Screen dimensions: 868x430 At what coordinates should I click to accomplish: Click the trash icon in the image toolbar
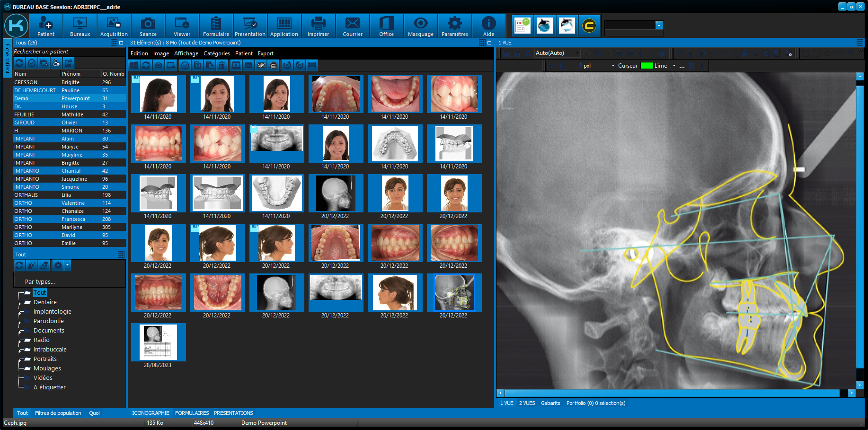click(222, 65)
